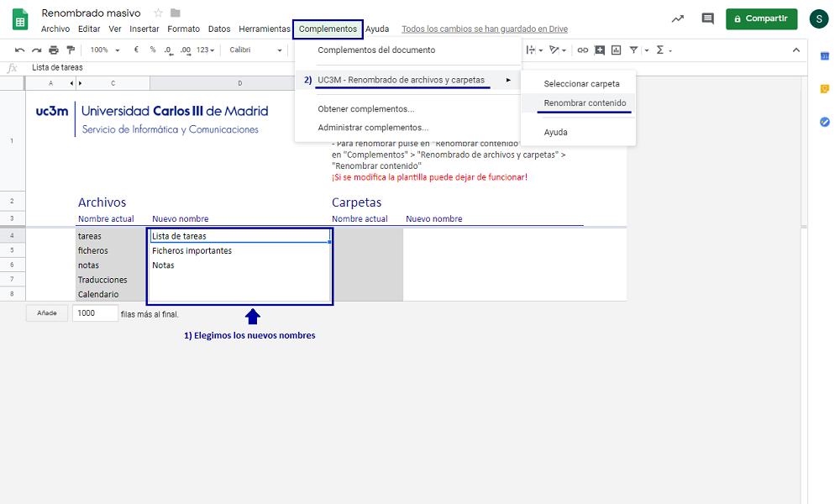The width and height of the screenshot is (840, 504).
Task: Move document using the folder icon
Action: click(176, 13)
